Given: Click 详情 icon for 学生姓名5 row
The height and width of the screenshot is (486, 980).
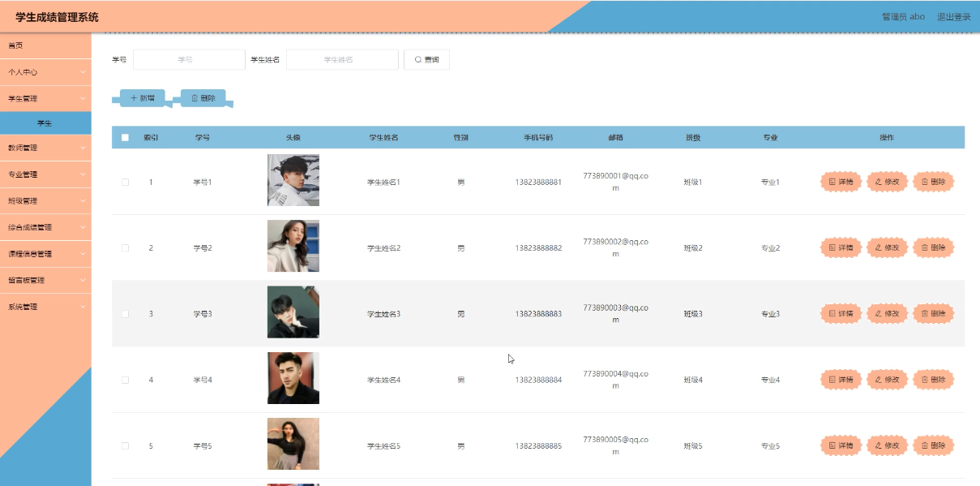Looking at the screenshot, I should [x=832, y=445].
